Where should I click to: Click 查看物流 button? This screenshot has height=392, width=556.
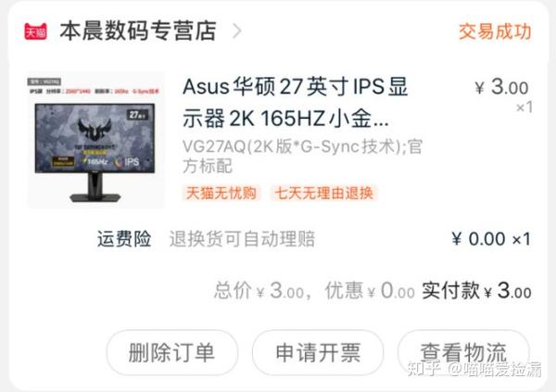point(463,353)
